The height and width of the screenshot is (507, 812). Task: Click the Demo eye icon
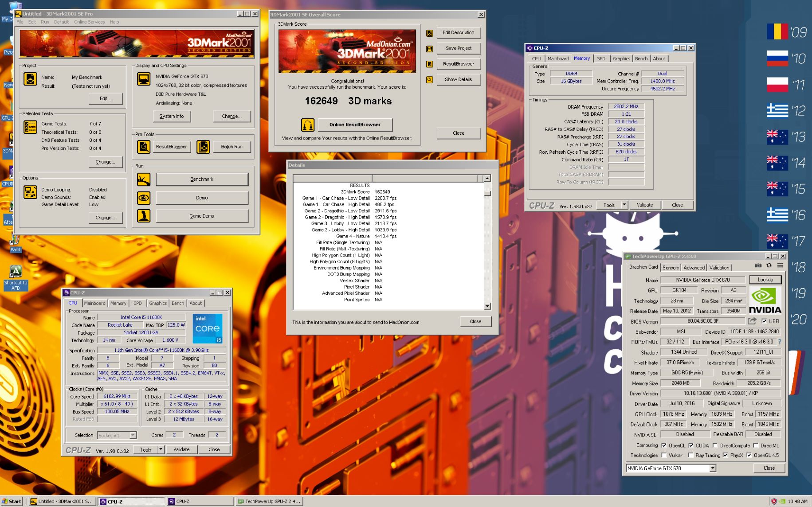[x=144, y=198]
